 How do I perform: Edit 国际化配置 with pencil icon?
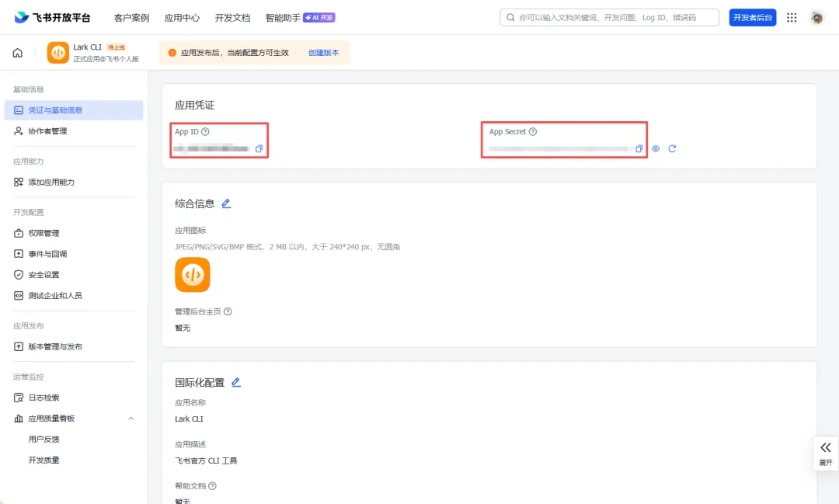pyautogui.click(x=236, y=382)
